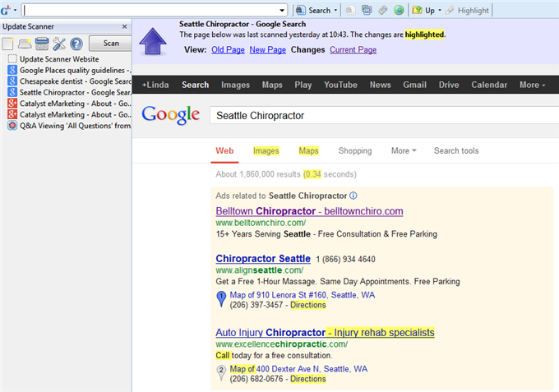Select the Shopping results tab
Screen dimensions: 559x392
355,150
